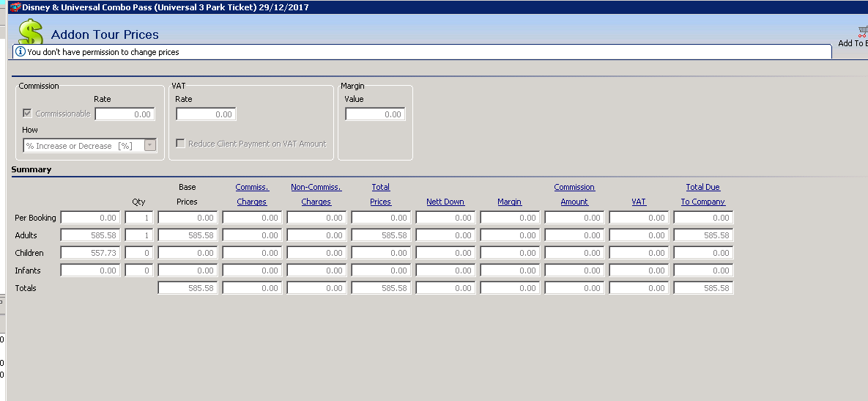Click the Per Booking unit price field
868x401 pixels.
(90, 218)
